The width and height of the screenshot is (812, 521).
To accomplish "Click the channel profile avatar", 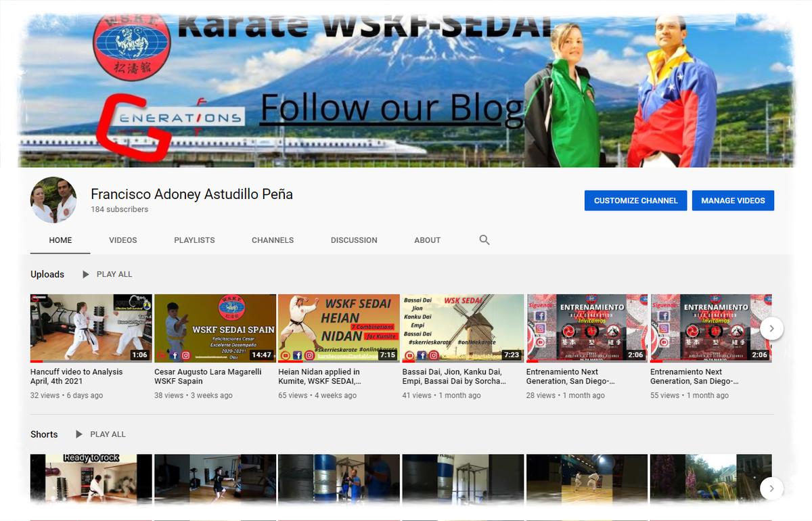I will point(53,200).
